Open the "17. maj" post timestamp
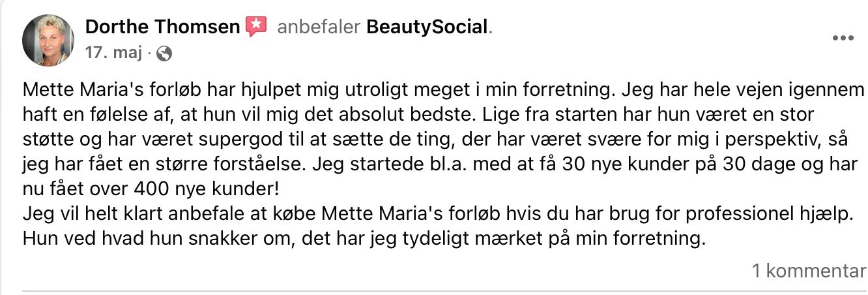 click(113, 53)
